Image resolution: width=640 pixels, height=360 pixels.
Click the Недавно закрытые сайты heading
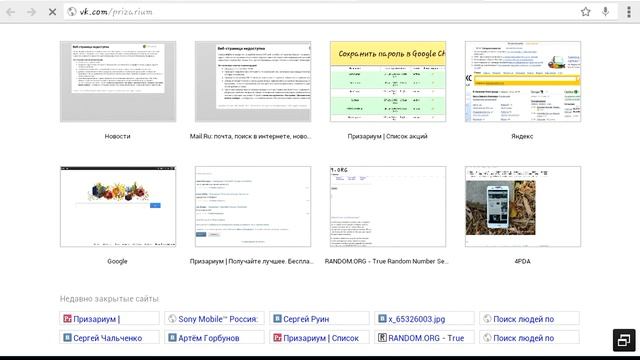(x=109, y=299)
